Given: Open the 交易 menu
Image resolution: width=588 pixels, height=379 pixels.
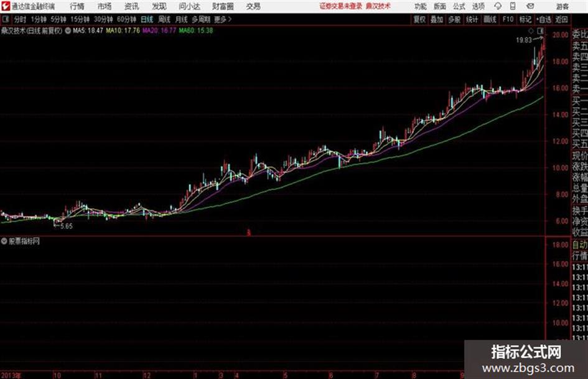Looking at the screenshot, I should point(253,6).
